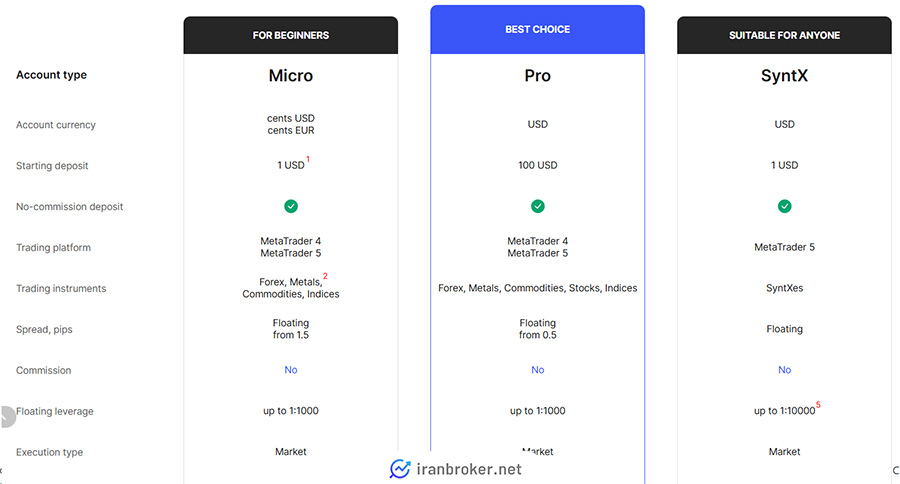Click the iranbroker.net logo icon
The image size is (900, 484).
coord(400,468)
